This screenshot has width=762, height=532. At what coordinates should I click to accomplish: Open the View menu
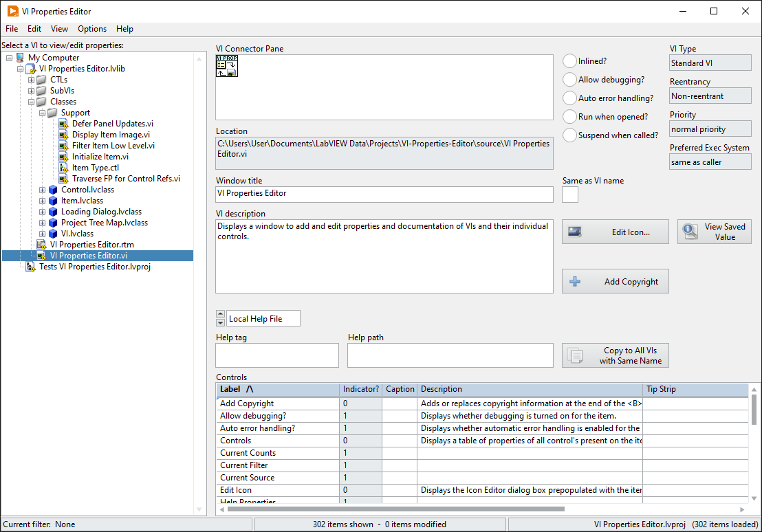tap(59, 29)
